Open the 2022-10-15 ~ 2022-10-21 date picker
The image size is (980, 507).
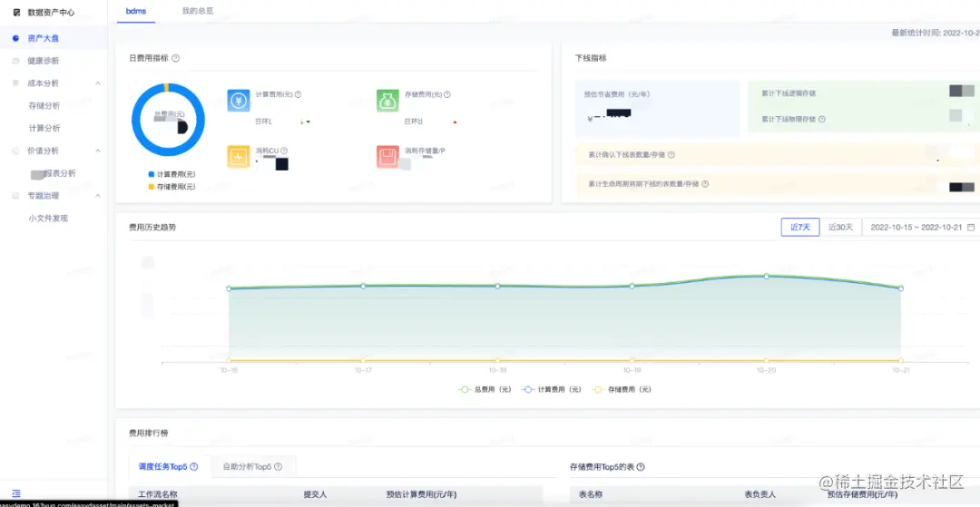[x=921, y=228]
